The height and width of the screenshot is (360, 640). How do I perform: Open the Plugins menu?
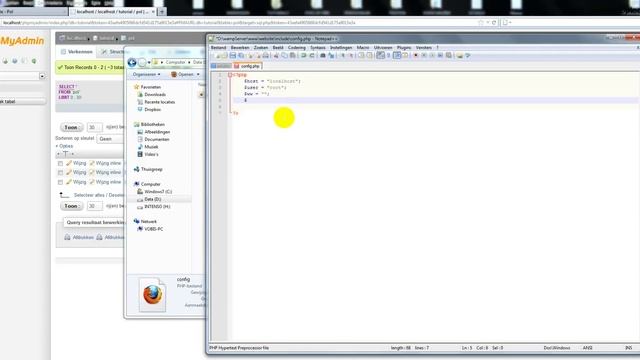[x=404, y=48]
